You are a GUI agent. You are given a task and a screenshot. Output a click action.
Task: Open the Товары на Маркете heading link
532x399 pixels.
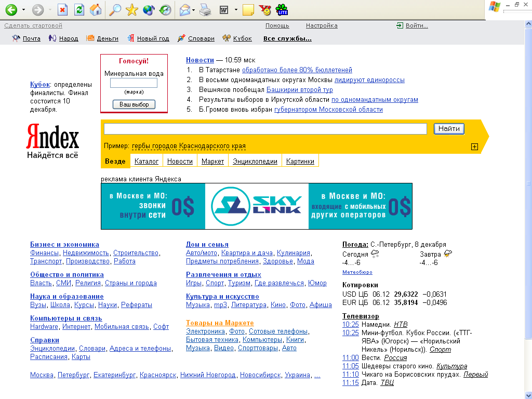coord(220,323)
